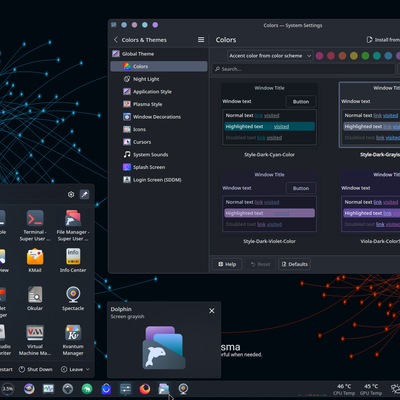Click the Firefox icon in taskbar
The image size is (400, 400).
(145, 389)
